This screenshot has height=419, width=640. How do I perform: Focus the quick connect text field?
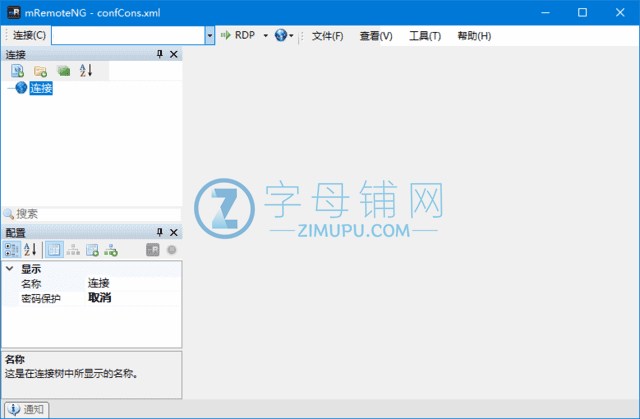(x=128, y=35)
